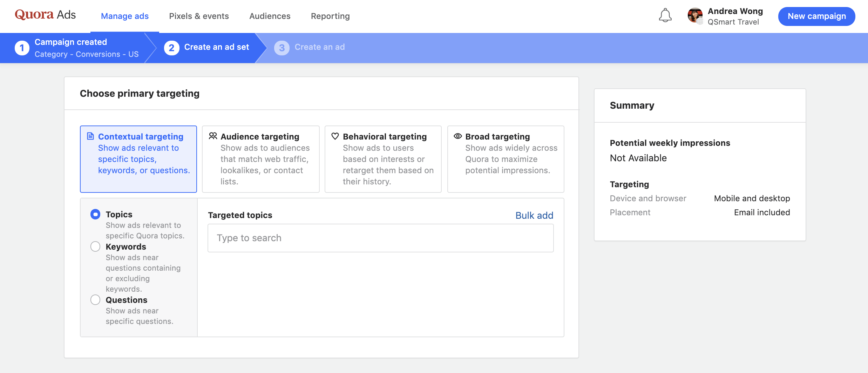Go to Pixels & events tab
This screenshot has width=868, height=373.
click(199, 16)
